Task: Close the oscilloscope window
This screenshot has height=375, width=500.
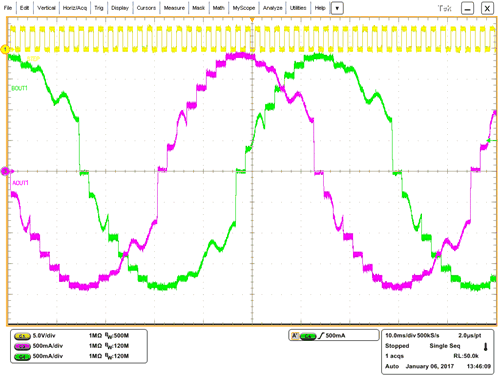Action: point(487,9)
